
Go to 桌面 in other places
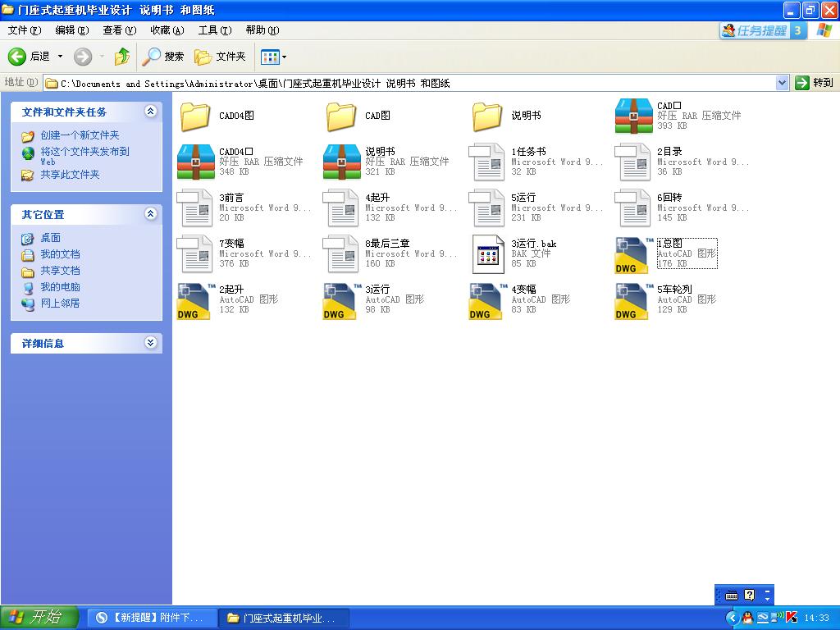tap(50, 238)
